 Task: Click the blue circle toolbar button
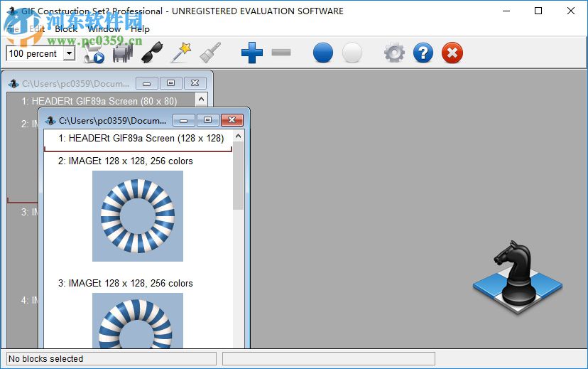(x=323, y=53)
